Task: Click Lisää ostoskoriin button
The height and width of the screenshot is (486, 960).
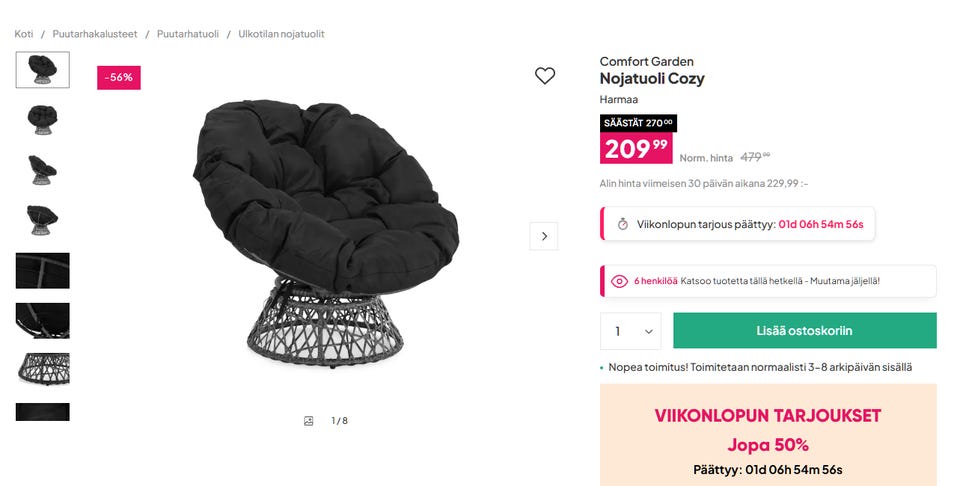Action: point(804,331)
